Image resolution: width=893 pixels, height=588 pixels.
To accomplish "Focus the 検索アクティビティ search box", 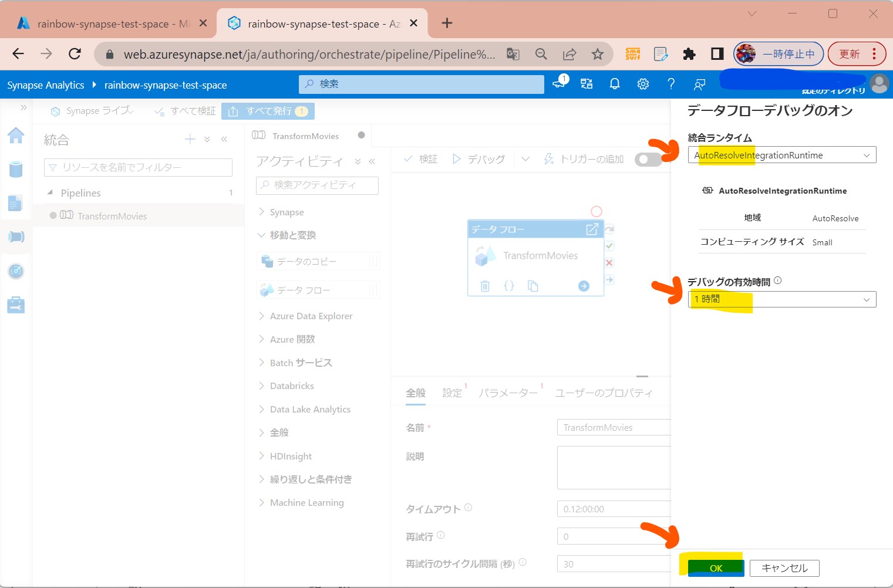I will click(317, 185).
